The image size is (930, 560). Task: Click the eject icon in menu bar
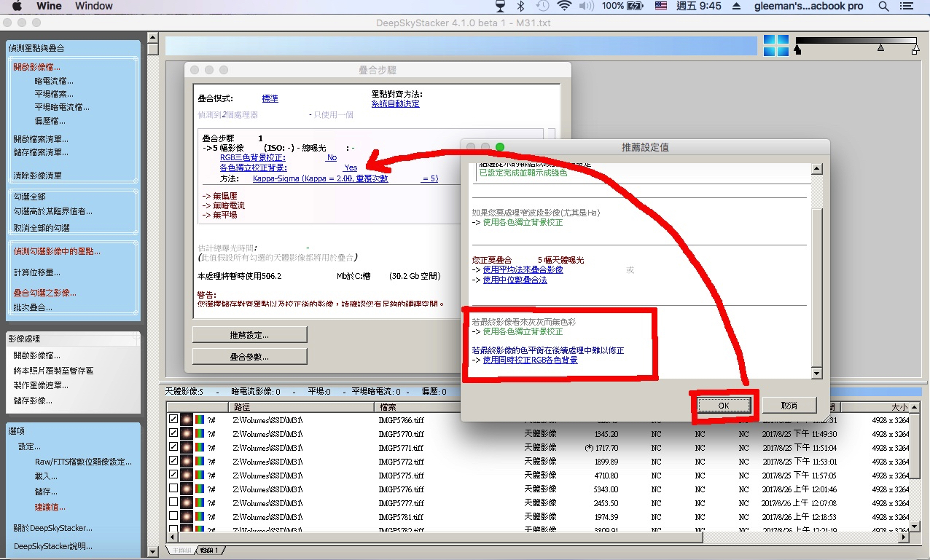click(x=737, y=6)
